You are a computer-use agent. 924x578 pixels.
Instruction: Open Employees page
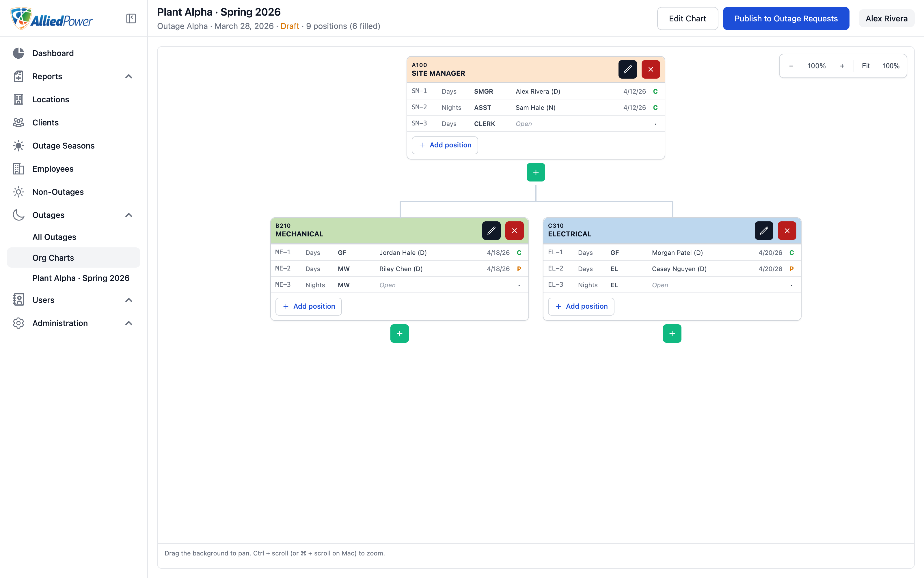[x=74, y=169]
